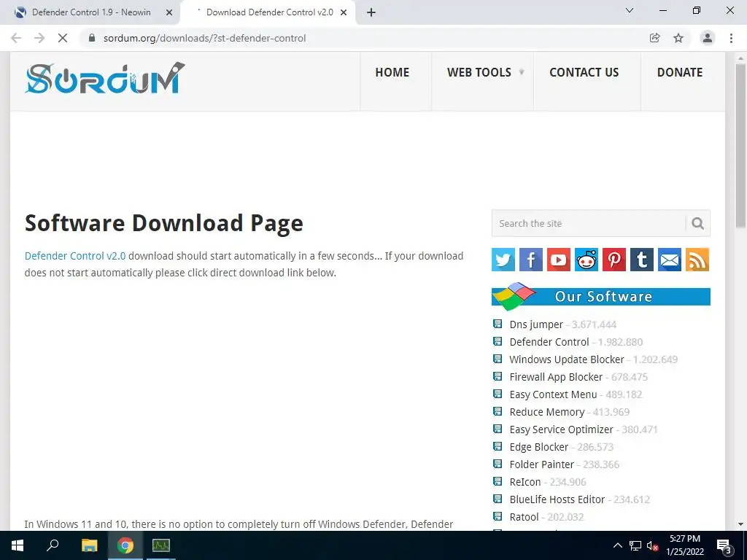The image size is (747, 560).
Task: Open the WEB TOOLS menu
Action: click(x=479, y=72)
